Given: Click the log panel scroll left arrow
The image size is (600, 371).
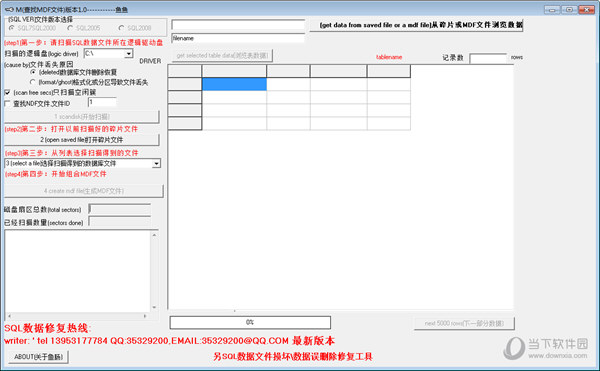Looking at the screenshot, I should click(x=9, y=316).
